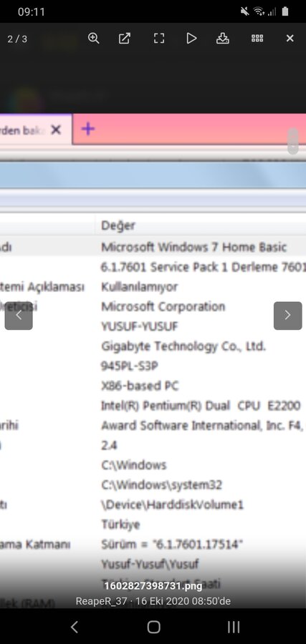The height and width of the screenshot is (644, 306).
Task: Close the browser tab in the screenshot
Action: [x=56, y=130]
